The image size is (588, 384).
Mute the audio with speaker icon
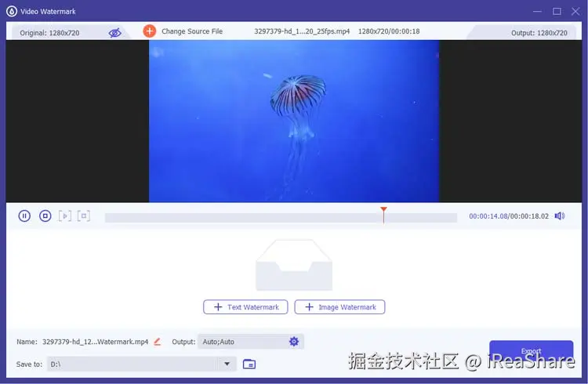560,216
